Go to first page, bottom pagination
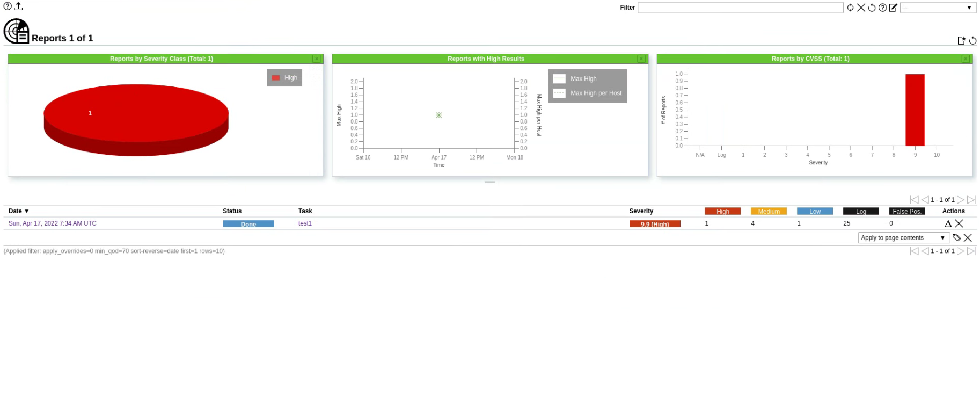The width and height of the screenshot is (980, 420). 914,251
